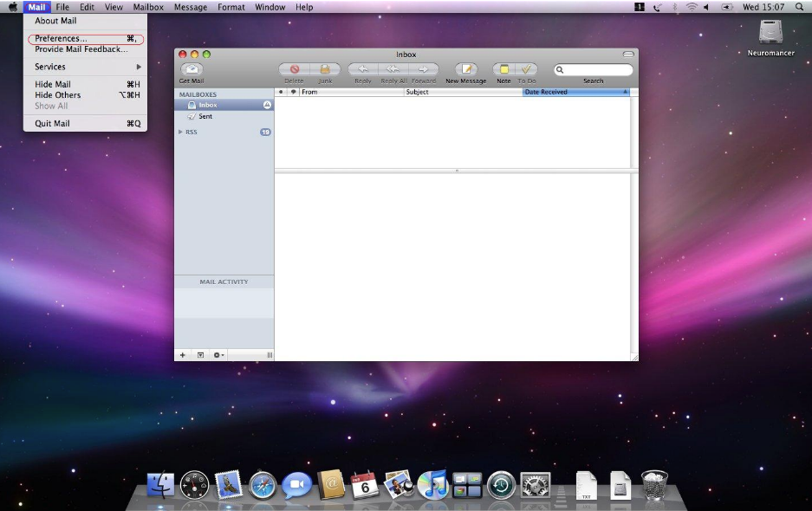Expand the RSS section in sidebar
812x511 pixels.
coord(180,132)
